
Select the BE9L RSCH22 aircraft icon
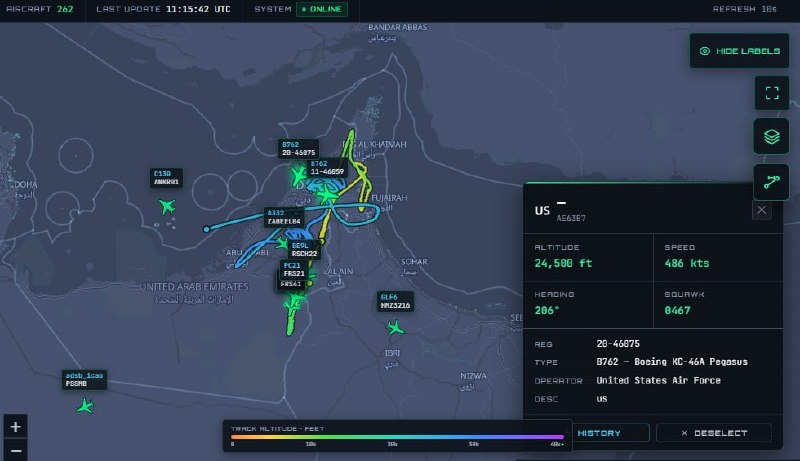[282, 243]
